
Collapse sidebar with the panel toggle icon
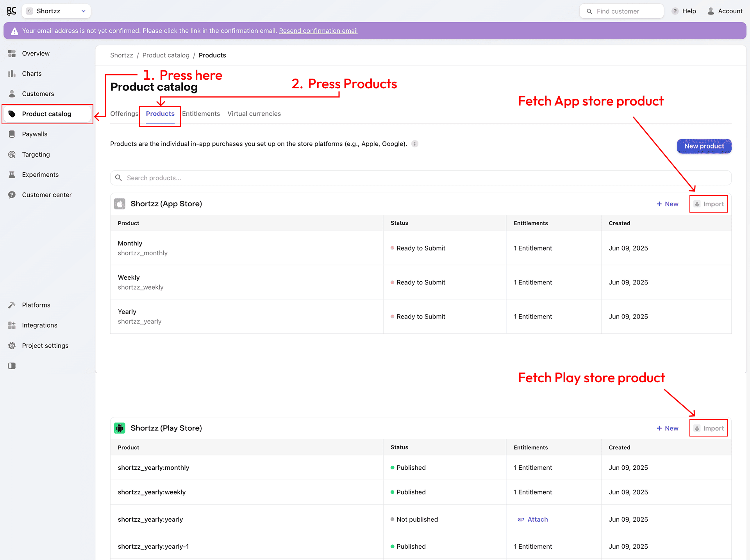12,366
